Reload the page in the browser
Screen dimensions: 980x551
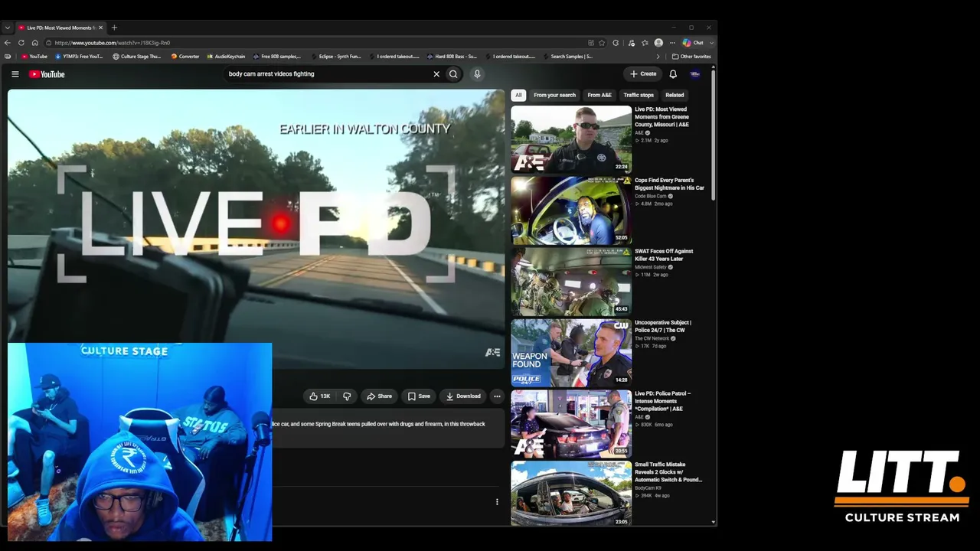tap(21, 43)
